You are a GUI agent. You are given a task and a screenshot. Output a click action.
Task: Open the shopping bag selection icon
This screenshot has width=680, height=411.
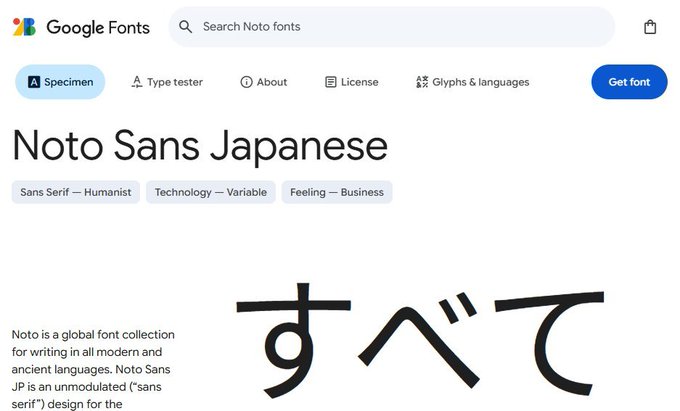pos(650,27)
